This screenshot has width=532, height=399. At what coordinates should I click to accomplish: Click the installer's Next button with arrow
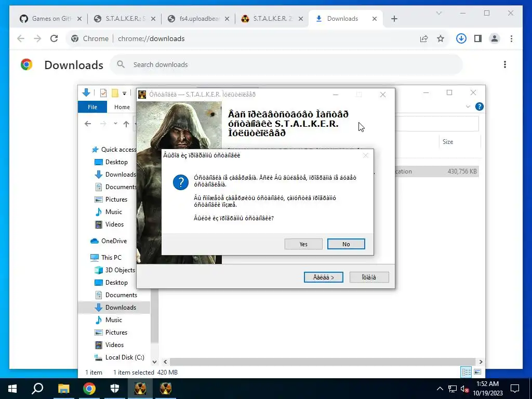click(x=323, y=277)
